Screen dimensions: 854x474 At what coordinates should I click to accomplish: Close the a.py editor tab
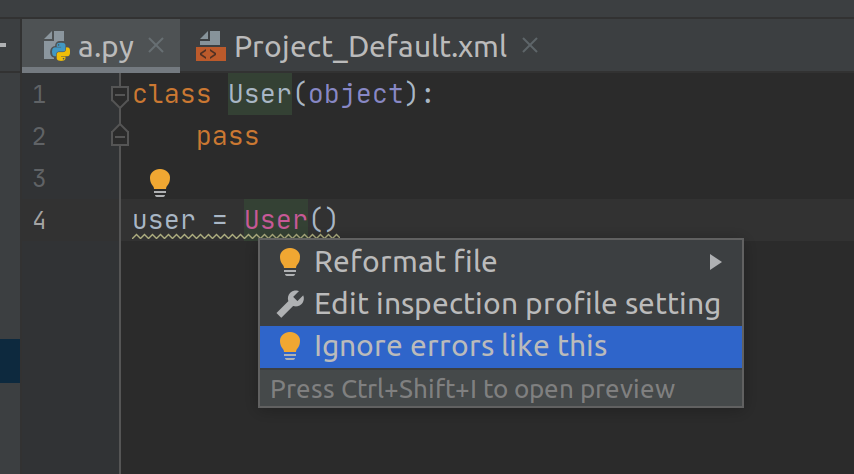click(x=155, y=45)
